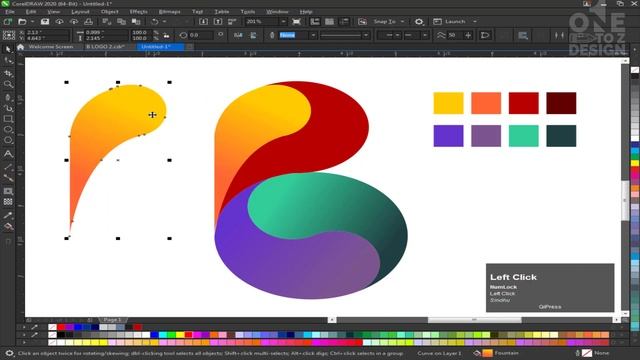Click the None outline swatch in status bar

click(x=587, y=353)
